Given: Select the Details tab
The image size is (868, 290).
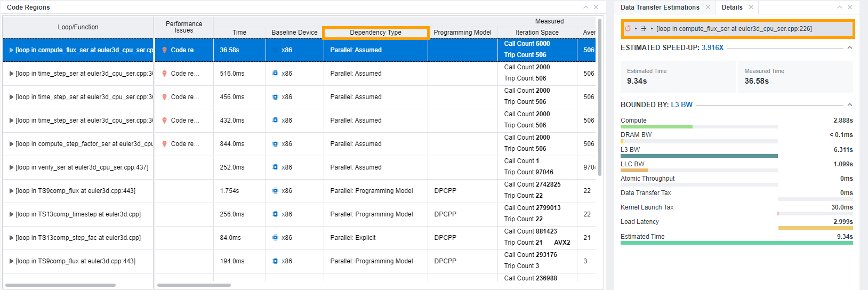Looking at the screenshot, I should [x=732, y=7].
